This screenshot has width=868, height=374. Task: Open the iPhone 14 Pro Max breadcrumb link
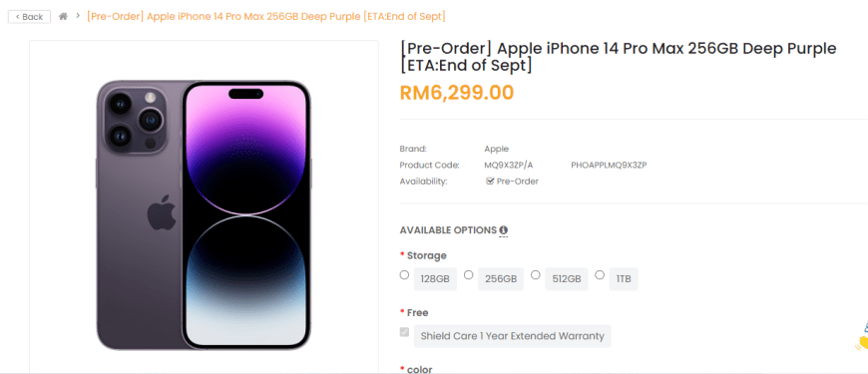point(266,17)
